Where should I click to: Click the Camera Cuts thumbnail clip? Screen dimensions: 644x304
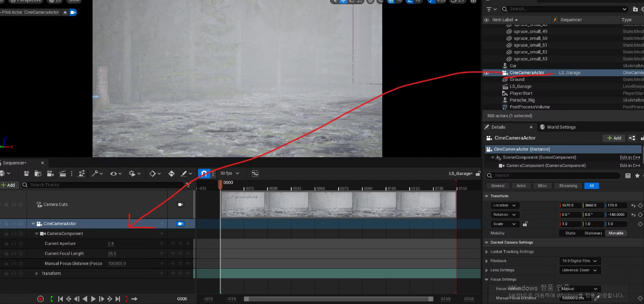tap(339, 204)
